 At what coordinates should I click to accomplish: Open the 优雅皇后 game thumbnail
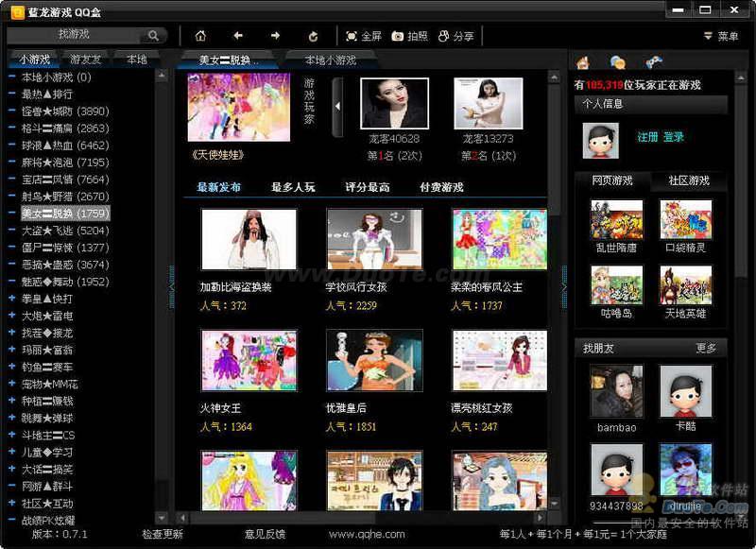(x=374, y=360)
